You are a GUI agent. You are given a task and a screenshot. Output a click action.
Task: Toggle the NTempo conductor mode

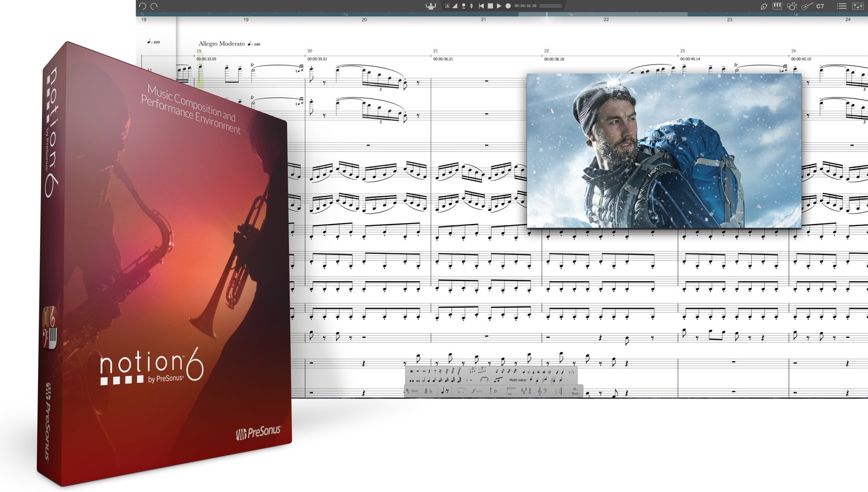point(432,6)
